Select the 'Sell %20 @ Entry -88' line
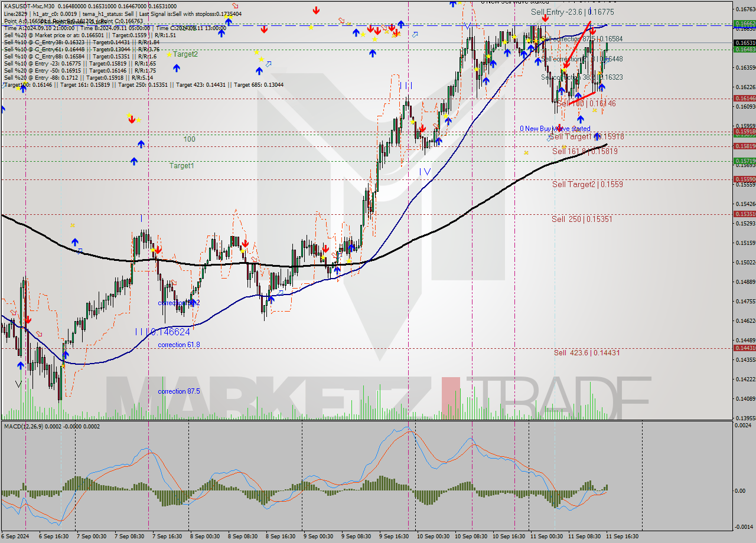 click(x=78, y=78)
